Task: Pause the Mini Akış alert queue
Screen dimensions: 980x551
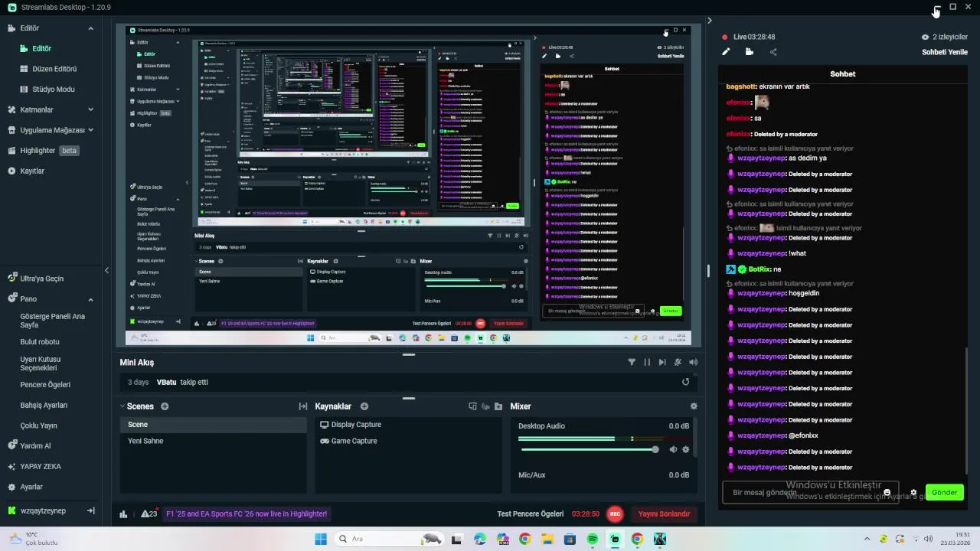Action: [647, 362]
